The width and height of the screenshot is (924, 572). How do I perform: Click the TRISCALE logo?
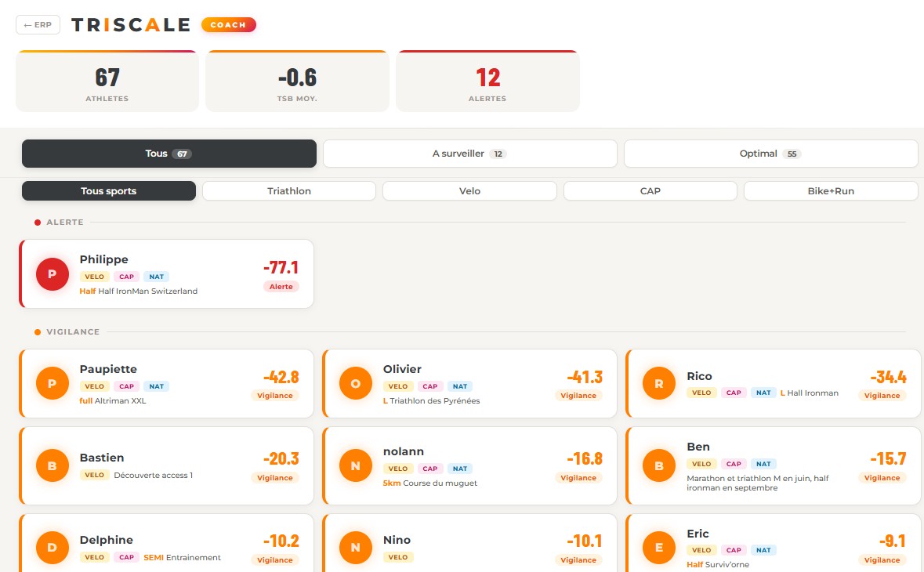point(130,24)
